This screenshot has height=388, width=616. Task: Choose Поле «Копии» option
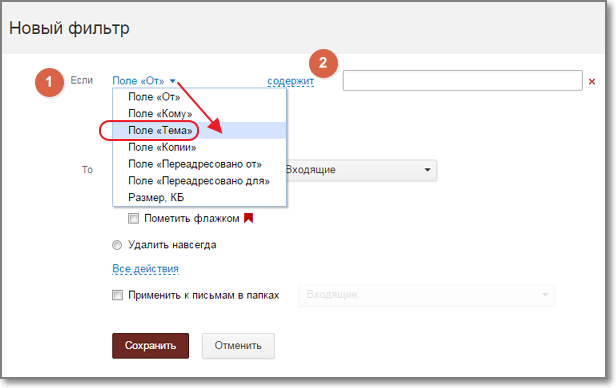point(200,147)
